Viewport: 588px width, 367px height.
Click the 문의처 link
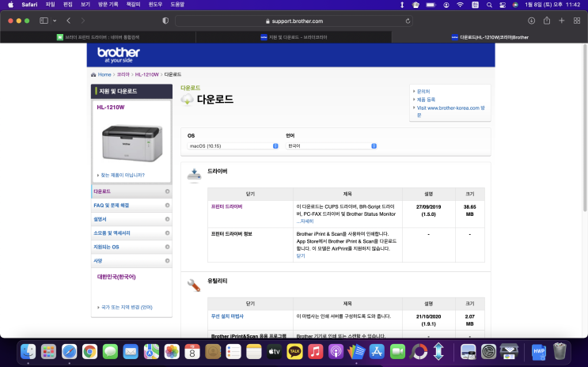(423, 92)
